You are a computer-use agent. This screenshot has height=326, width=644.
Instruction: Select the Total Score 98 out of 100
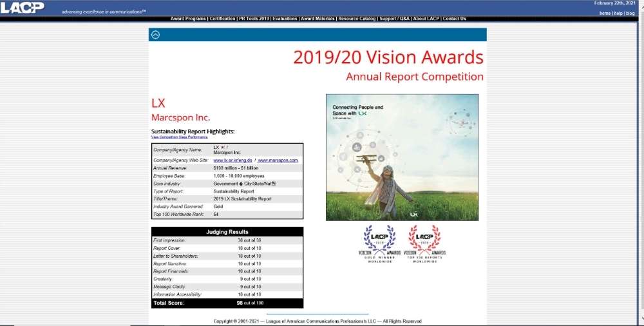pyautogui.click(x=250, y=303)
